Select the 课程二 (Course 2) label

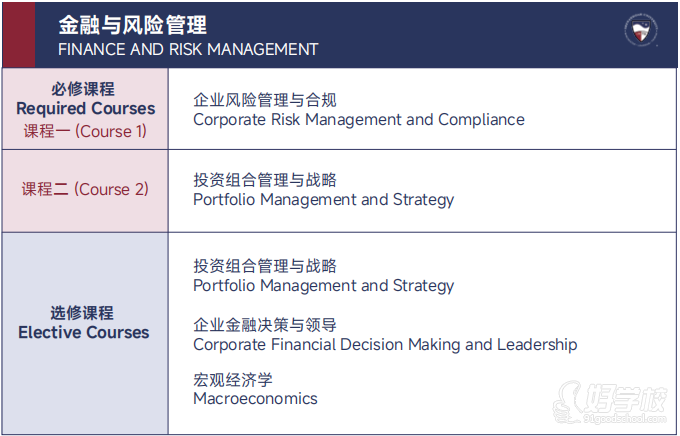coord(85,189)
